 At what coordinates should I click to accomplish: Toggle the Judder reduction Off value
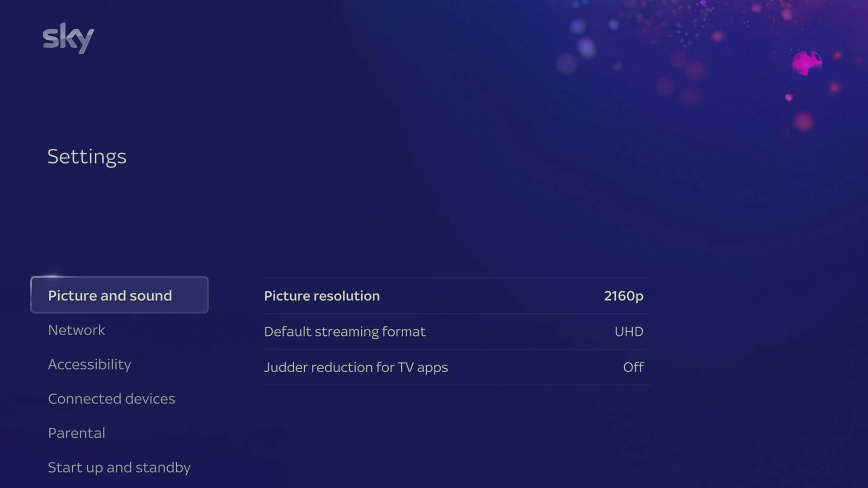pos(633,367)
